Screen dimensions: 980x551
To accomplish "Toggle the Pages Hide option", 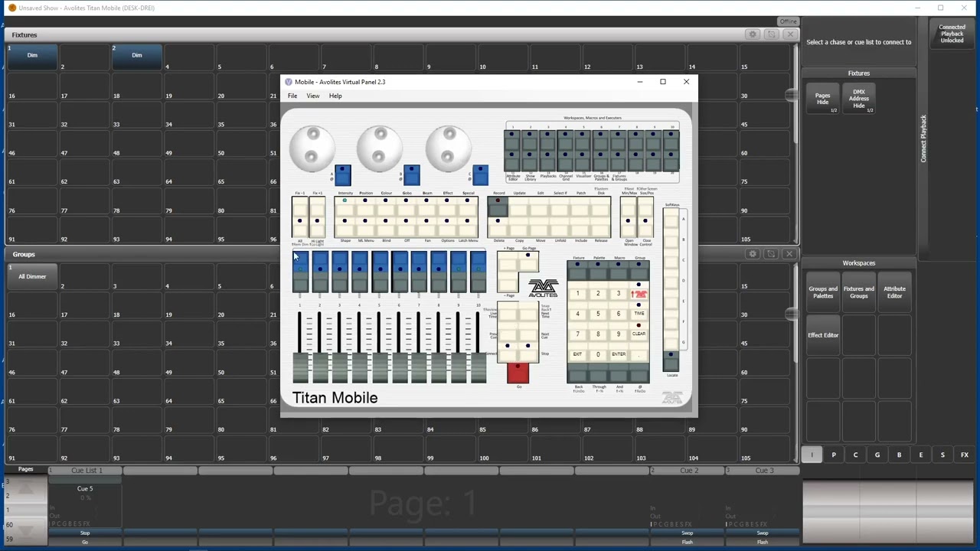I will pyautogui.click(x=822, y=99).
